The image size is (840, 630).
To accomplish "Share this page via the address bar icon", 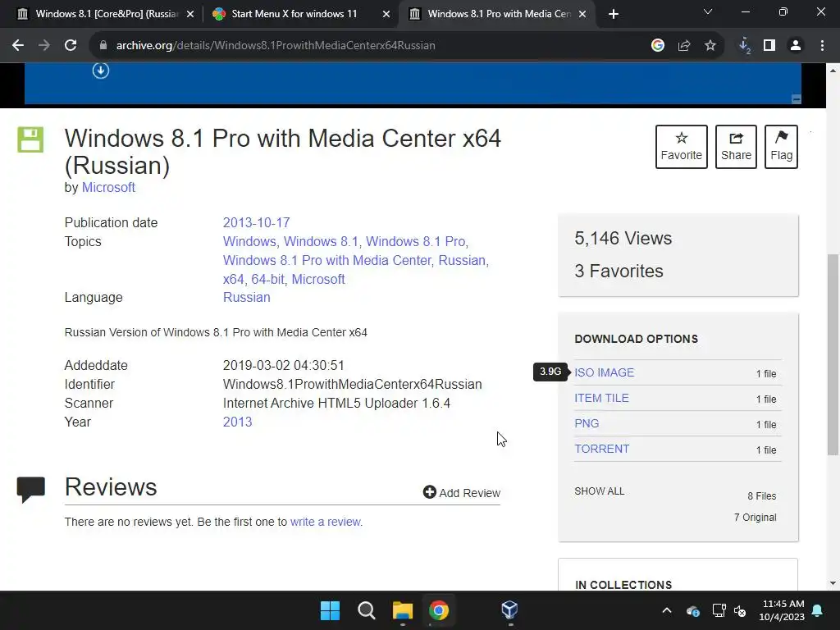I will point(684,46).
